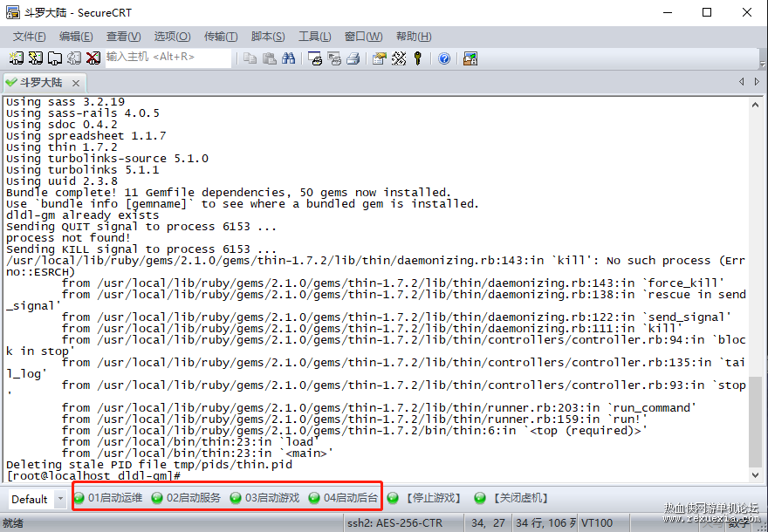
Task: Click the 'Bundle complete!' output line
Action: click(229, 193)
